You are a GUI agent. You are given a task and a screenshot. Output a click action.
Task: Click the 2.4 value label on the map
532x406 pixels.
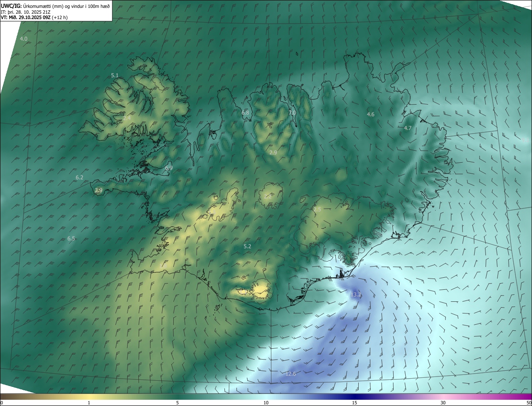click(127, 118)
